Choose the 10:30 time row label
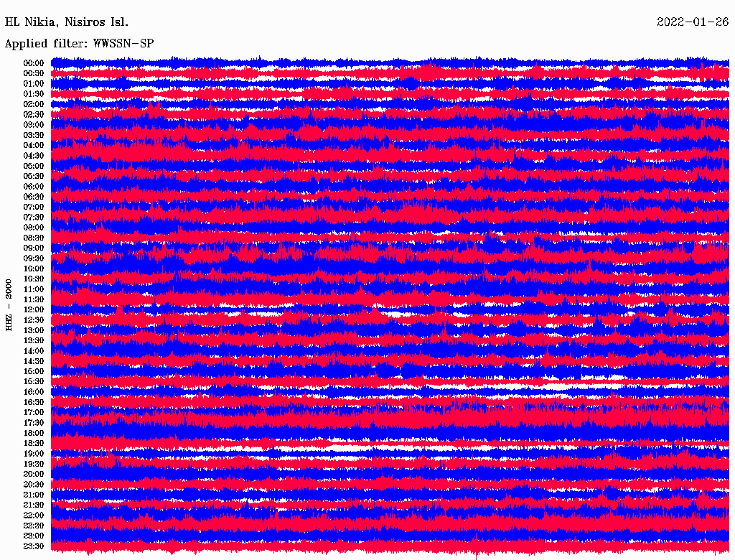The height and width of the screenshot is (560, 735). tap(34, 279)
